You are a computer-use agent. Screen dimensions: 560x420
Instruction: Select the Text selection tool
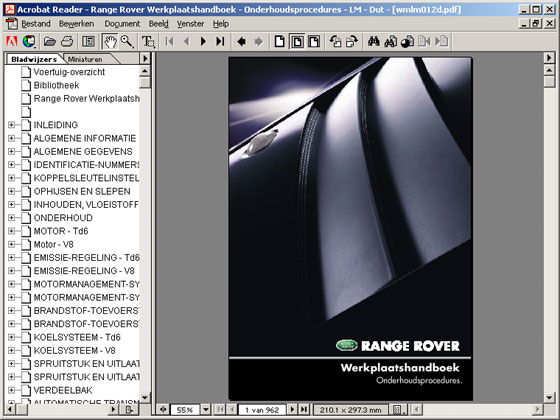pyautogui.click(x=148, y=41)
